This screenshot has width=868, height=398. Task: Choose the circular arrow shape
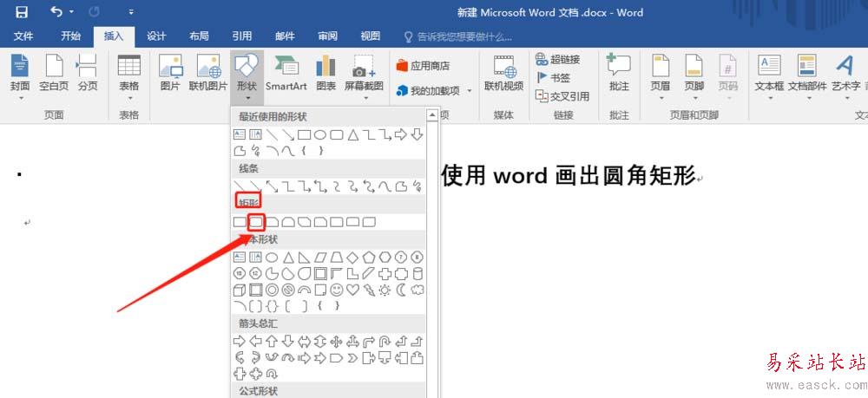point(271,374)
